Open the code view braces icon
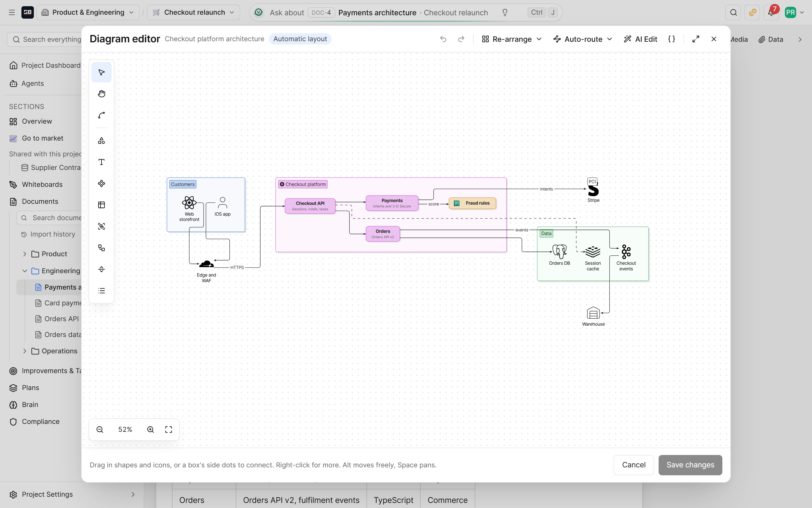The image size is (812, 508). (671, 39)
